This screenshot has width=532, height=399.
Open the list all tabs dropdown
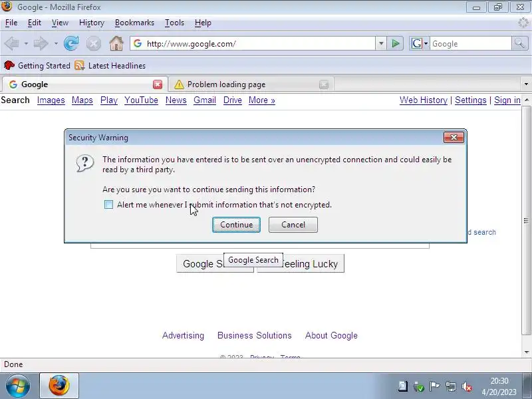click(x=526, y=84)
